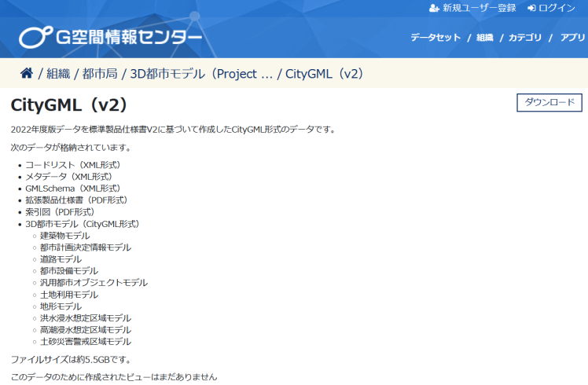The image size is (588, 385).
Task: Open the データセット menu item
Action: (x=435, y=38)
